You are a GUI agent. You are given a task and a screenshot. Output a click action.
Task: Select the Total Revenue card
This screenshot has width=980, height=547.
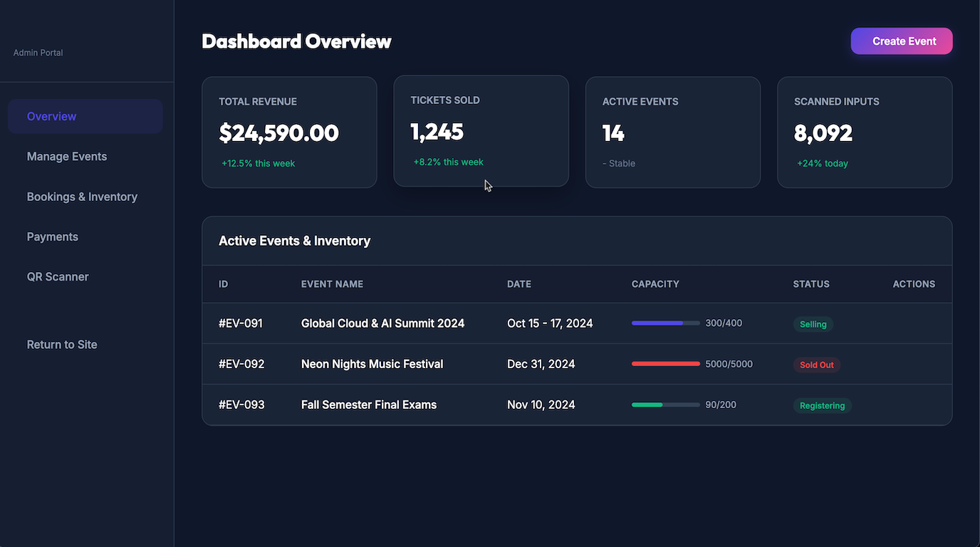[x=289, y=132]
